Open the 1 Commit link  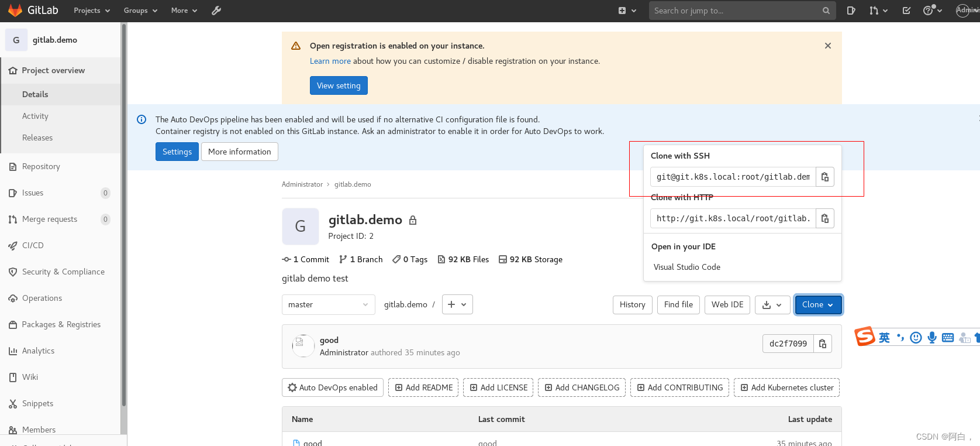[305, 259]
